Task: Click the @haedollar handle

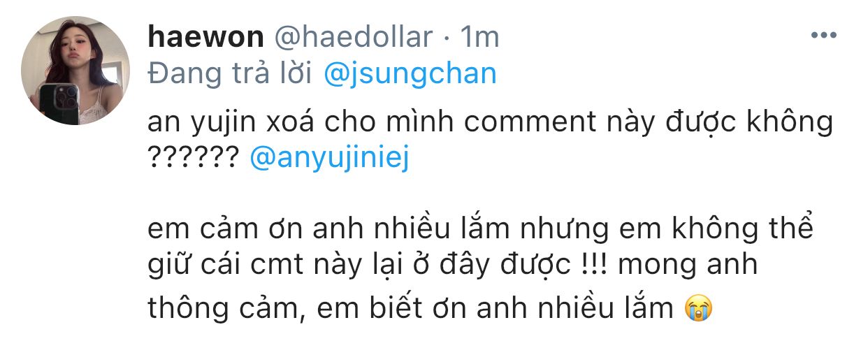Action: pyautogui.click(x=355, y=37)
